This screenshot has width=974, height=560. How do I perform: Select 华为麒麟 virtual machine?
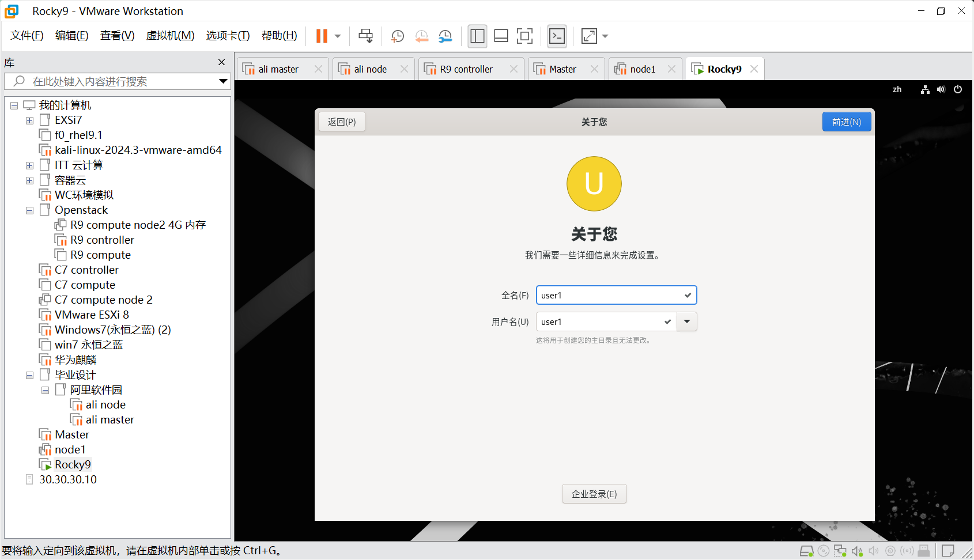75,360
